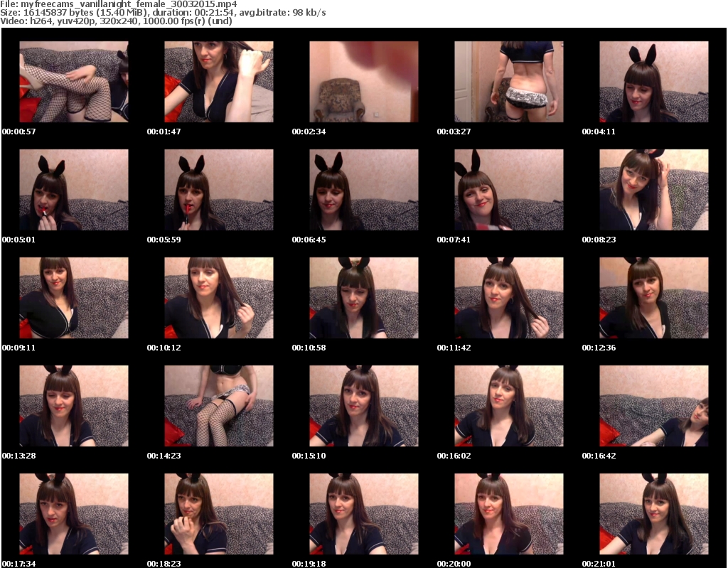Choose the thumbnail at 00:09:11
Viewport: 728px width, 568px height.
[x=74, y=298]
